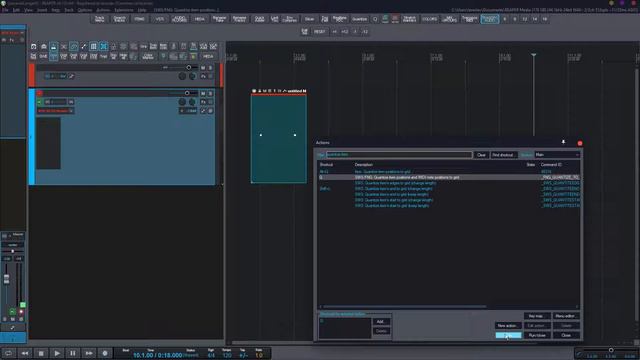Image resolution: width=640 pixels, height=360 pixels.
Task: Click the New action button
Action: point(508,326)
